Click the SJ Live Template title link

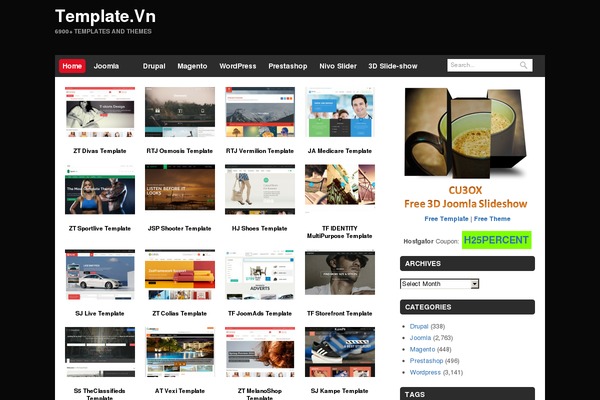100,313
